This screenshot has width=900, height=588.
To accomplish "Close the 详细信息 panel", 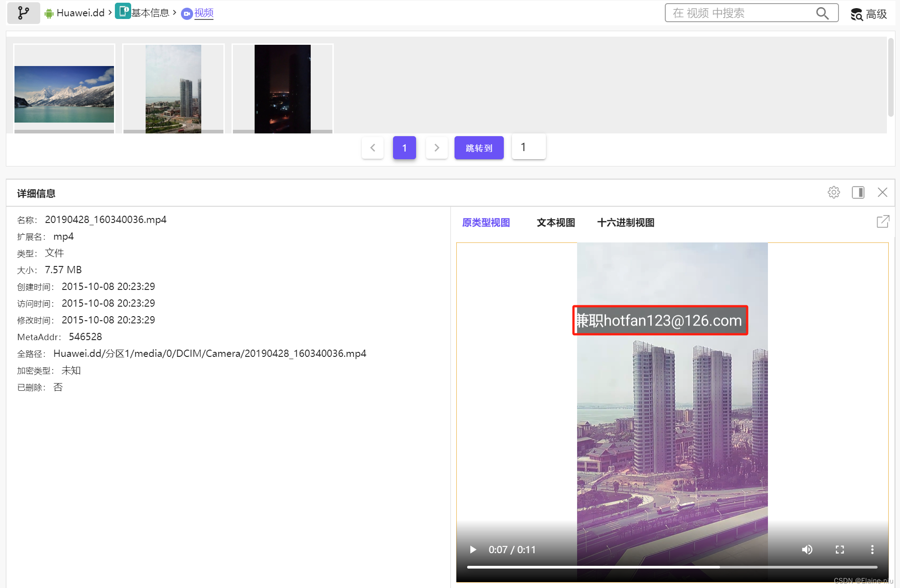I will pos(882,193).
